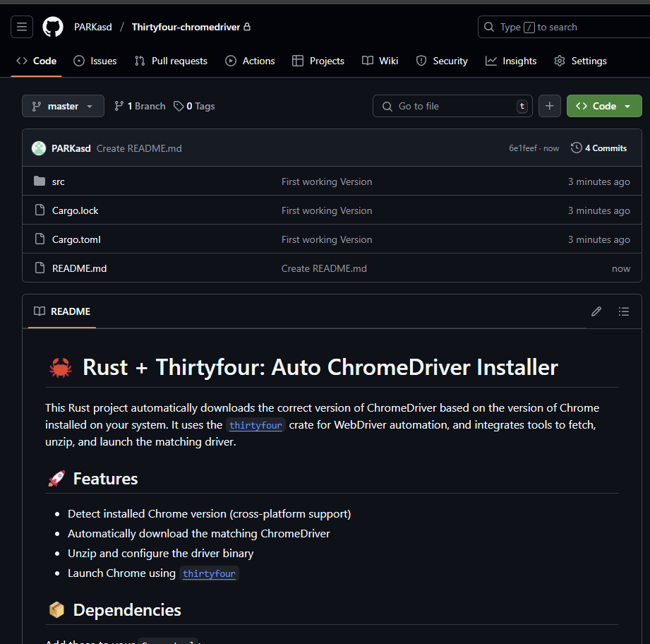Click 'Automatically download the matching ChromeDriver' bullet
Viewport: 650px width, 644px height.
click(x=199, y=534)
